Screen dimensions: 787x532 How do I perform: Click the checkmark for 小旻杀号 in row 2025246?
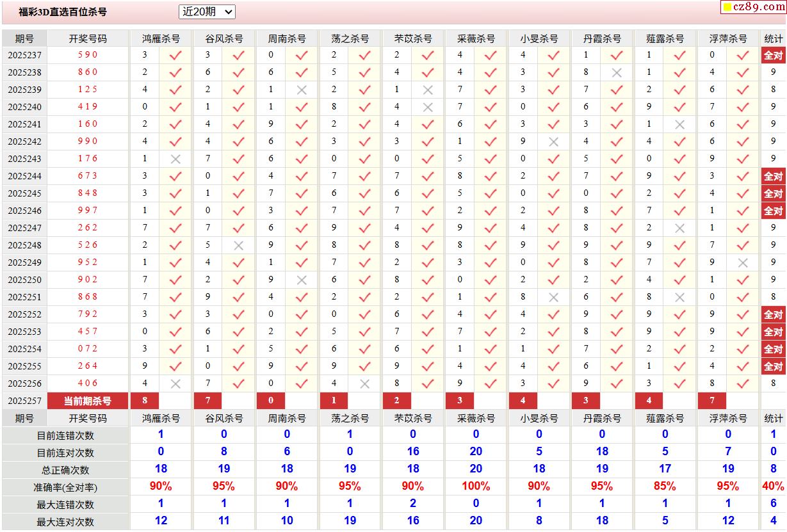coord(554,211)
